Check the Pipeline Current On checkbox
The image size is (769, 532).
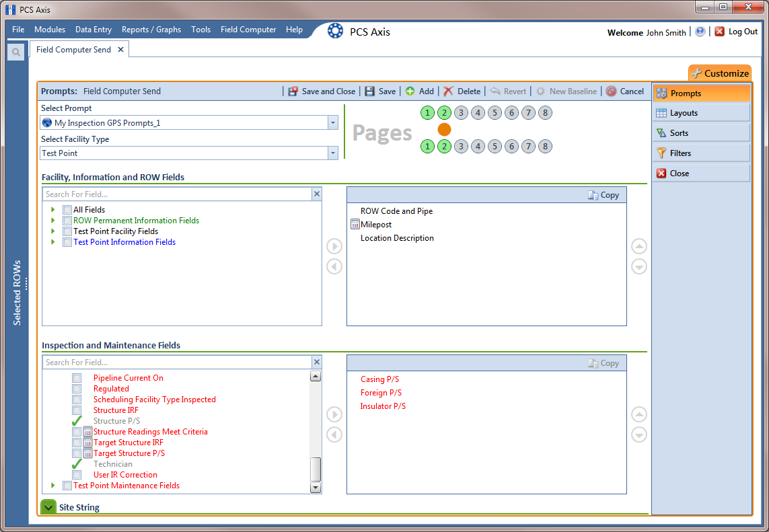pos(77,378)
